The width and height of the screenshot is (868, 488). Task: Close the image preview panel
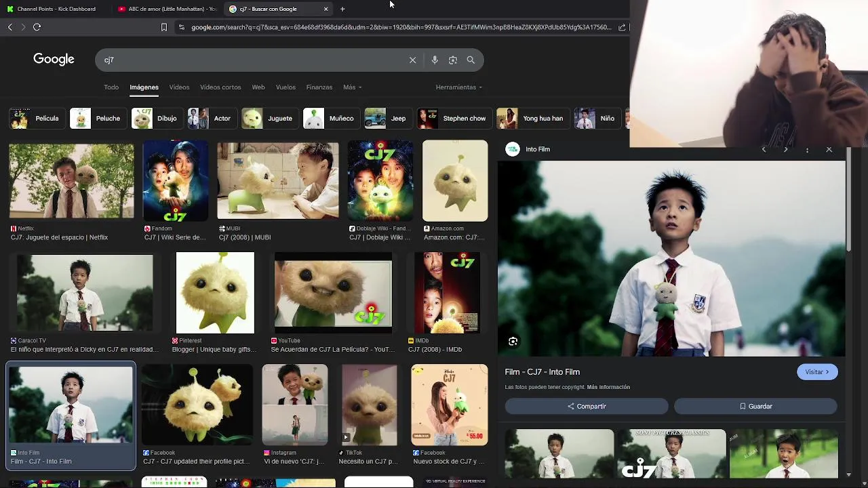829,149
